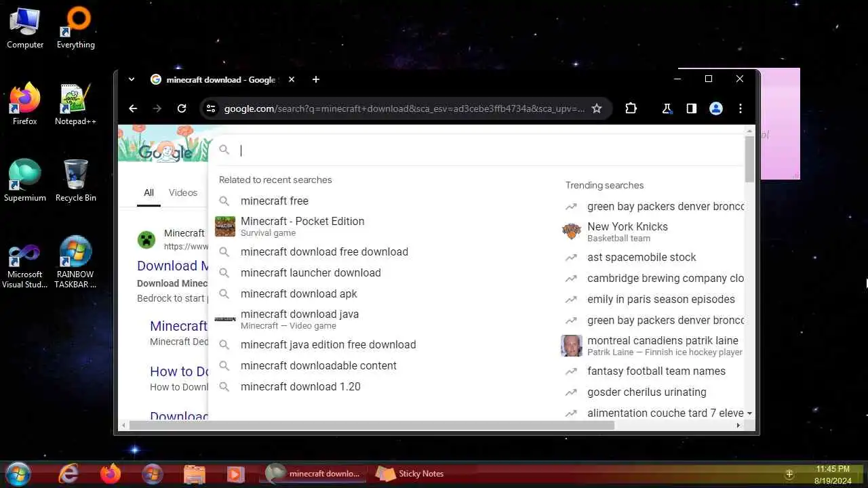Switch to Sticky Notes taskbar item
Image resolution: width=868 pixels, height=488 pixels.
[x=410, y=474]
